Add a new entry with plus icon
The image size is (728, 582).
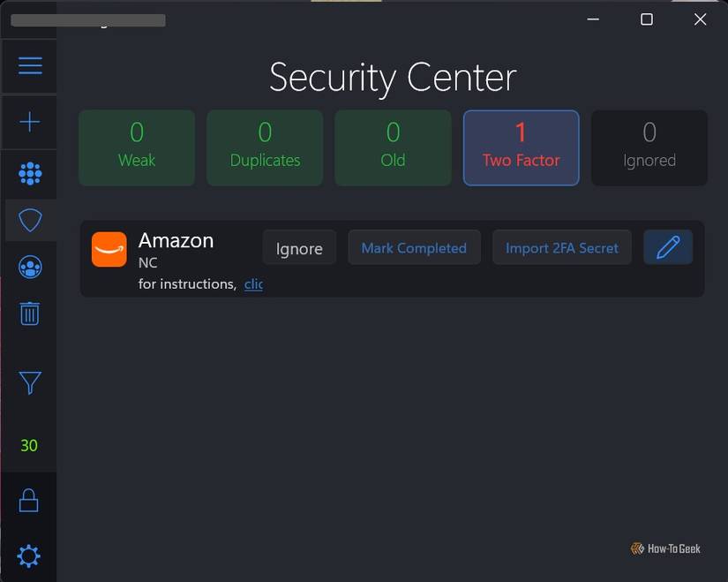pyautogui.click(x=30, y=122)
